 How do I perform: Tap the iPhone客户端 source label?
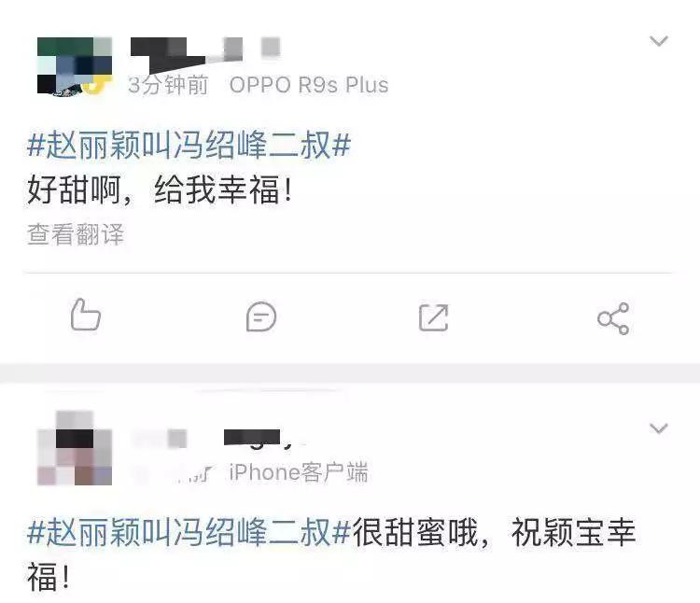tap(299, 472)
